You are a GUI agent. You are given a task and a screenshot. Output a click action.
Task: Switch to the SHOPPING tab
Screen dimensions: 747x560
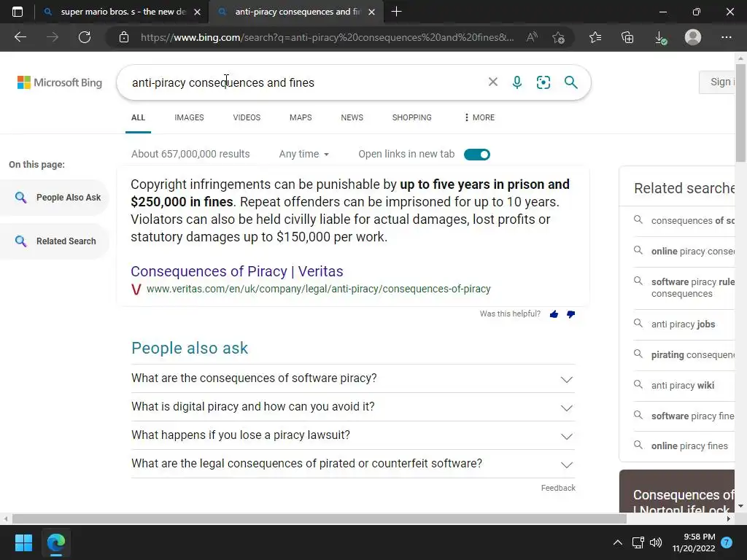pyautogui.click(x=411, y=117)
